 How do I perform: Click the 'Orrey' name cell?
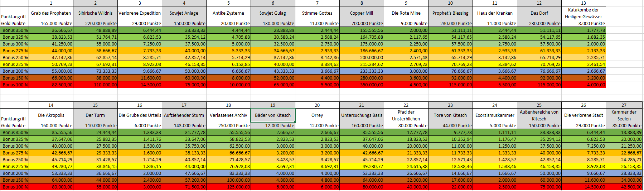coord(317,115)
